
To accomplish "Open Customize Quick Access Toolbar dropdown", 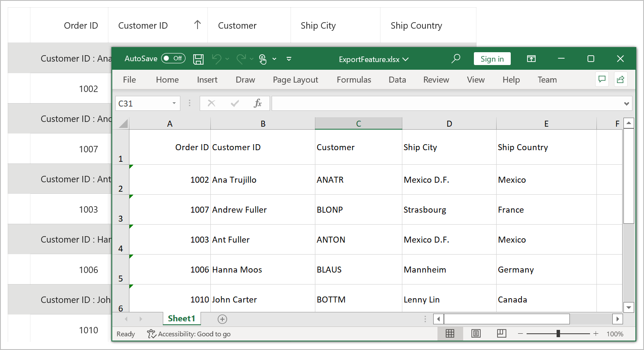I will tap(289, 59).
